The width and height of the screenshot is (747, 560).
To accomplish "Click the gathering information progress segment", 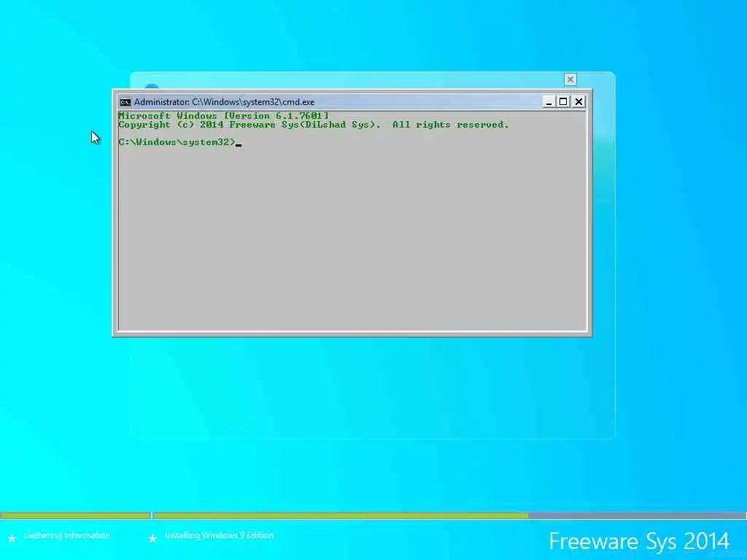I will [x=75, y=516].
